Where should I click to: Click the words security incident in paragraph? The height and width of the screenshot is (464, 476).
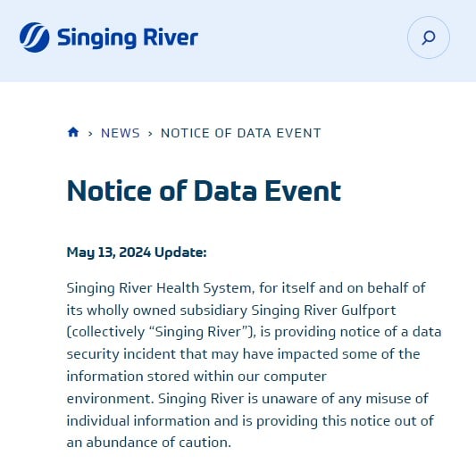pyautogui.click(x=121, y=354)
